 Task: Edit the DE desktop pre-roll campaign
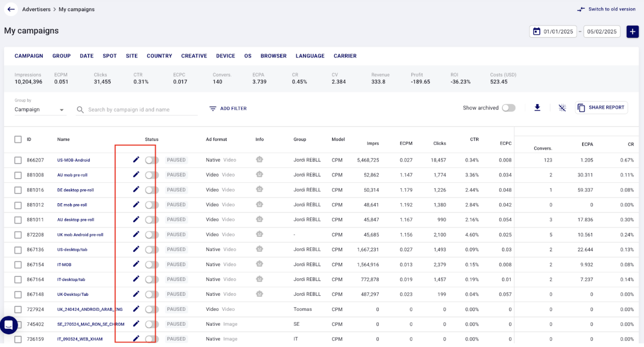pyautogui.click(x=136, y=189)
